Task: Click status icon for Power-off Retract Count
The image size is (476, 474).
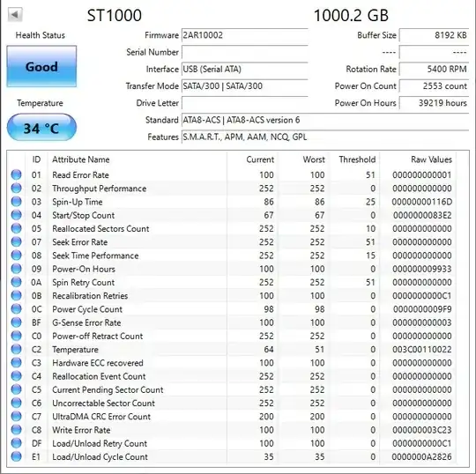Action: point(17,336)
